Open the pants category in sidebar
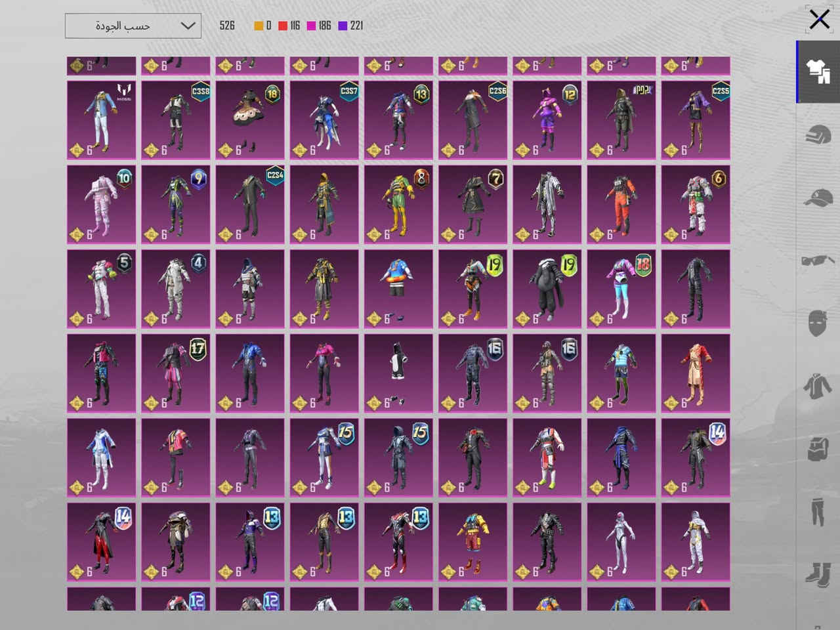840x630 pixels. [818, 513]
